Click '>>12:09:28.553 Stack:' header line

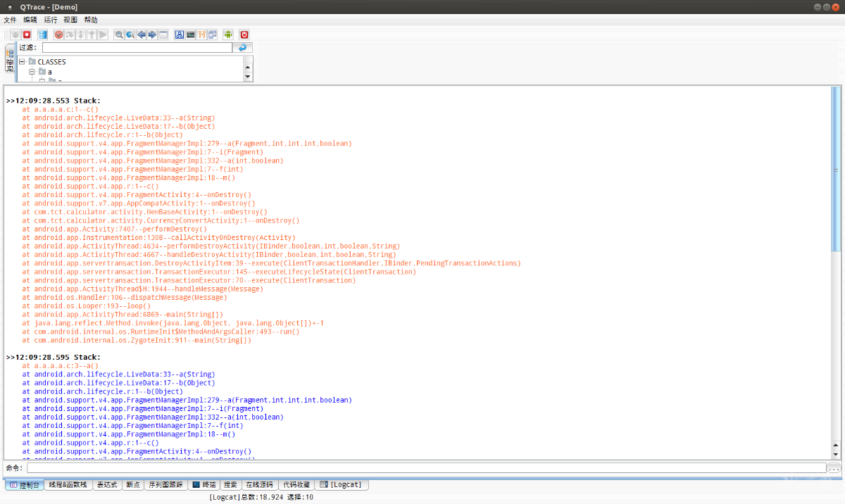[x=54, y=101]
